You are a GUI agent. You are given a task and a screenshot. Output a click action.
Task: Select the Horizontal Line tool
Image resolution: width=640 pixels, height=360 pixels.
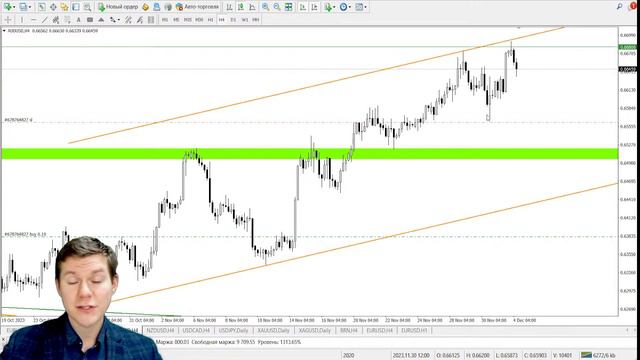coord(33,20)
